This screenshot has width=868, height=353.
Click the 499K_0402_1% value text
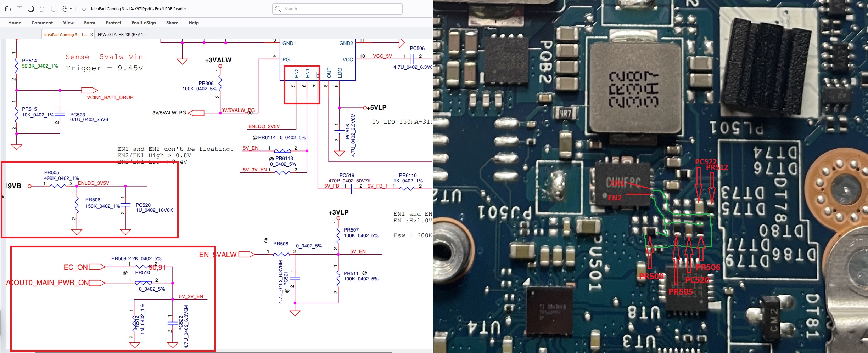tap(61, 178)
